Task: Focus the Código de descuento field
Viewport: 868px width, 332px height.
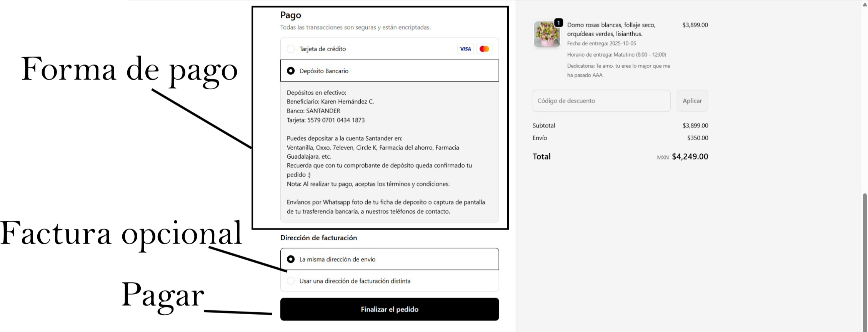Action: click(601, 101)
